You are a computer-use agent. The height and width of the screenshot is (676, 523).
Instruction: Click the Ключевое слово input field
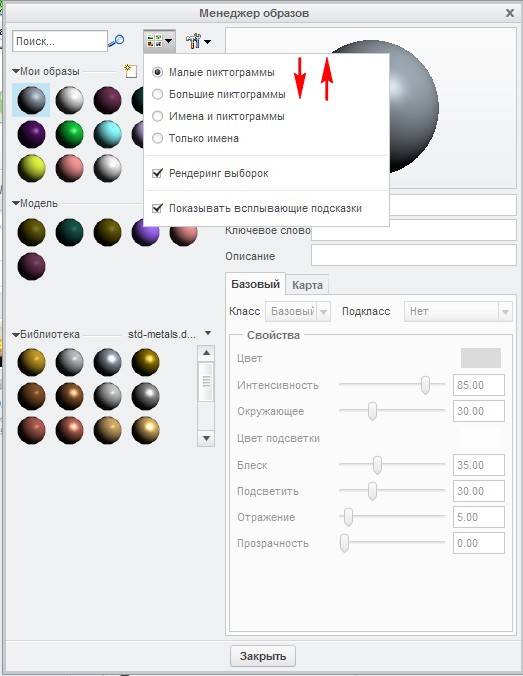click(414, 230)
